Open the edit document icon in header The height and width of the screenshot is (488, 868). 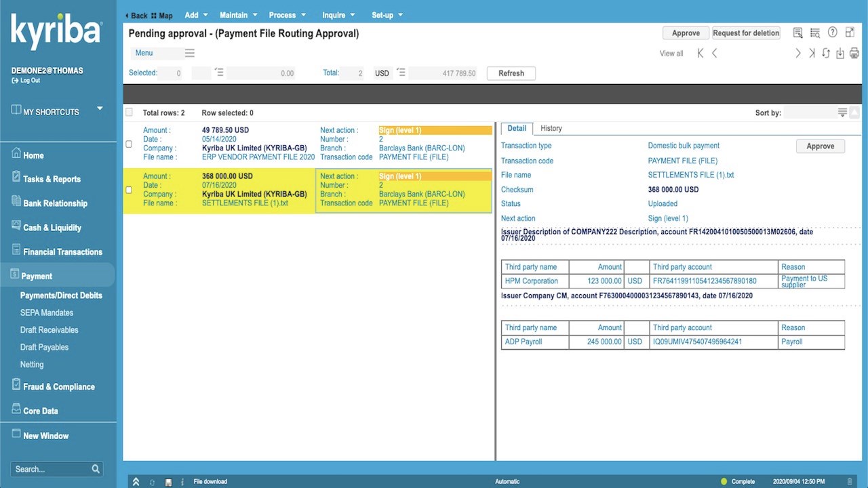[x=798, y=33]
